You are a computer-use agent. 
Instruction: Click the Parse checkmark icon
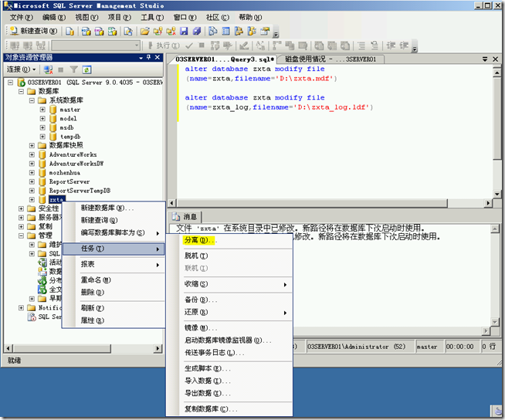click(x=189, y=46)
